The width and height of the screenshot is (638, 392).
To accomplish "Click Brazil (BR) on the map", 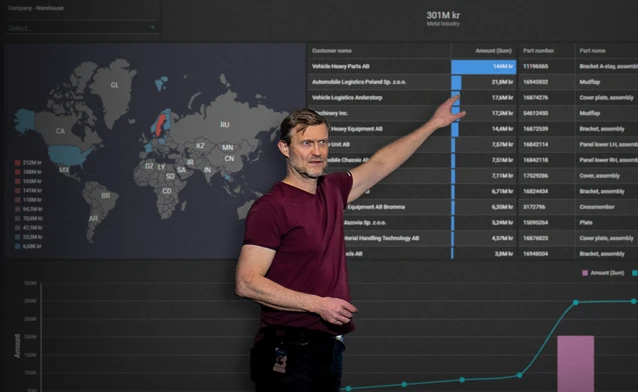I will tap(105, 196).
